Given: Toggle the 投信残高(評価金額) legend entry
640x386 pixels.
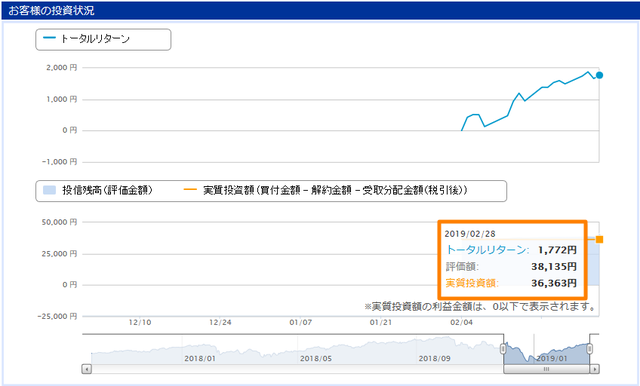Looking at the screenshot, I should [98, 190].
